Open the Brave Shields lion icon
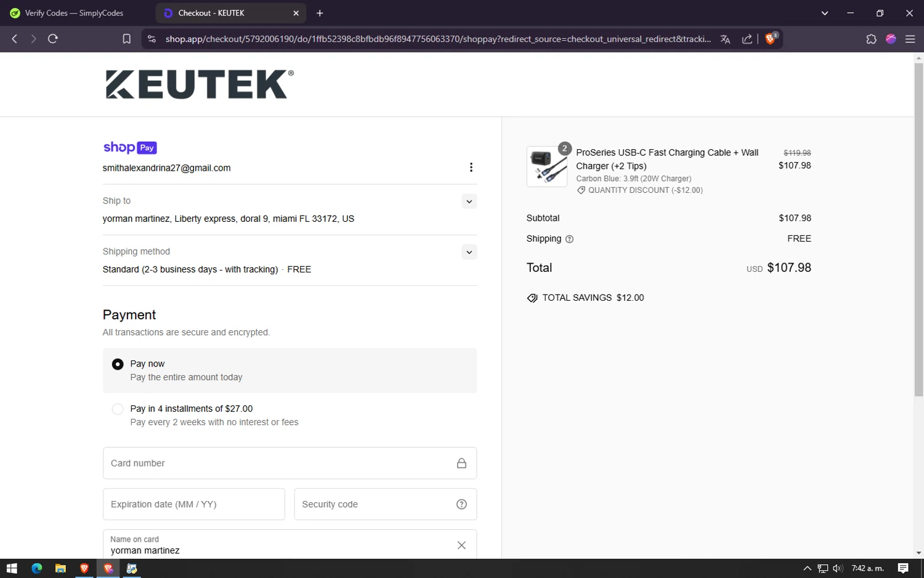 [x=771, y=38]
